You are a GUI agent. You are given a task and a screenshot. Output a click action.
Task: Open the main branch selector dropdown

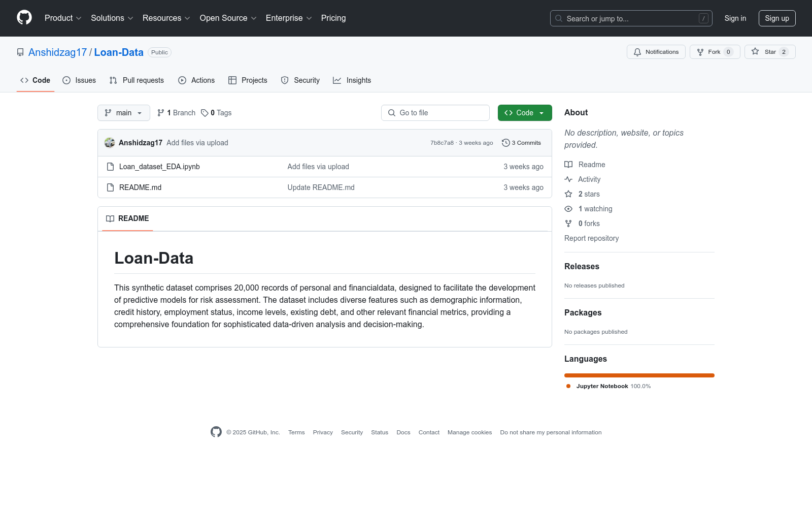point(124,113)
